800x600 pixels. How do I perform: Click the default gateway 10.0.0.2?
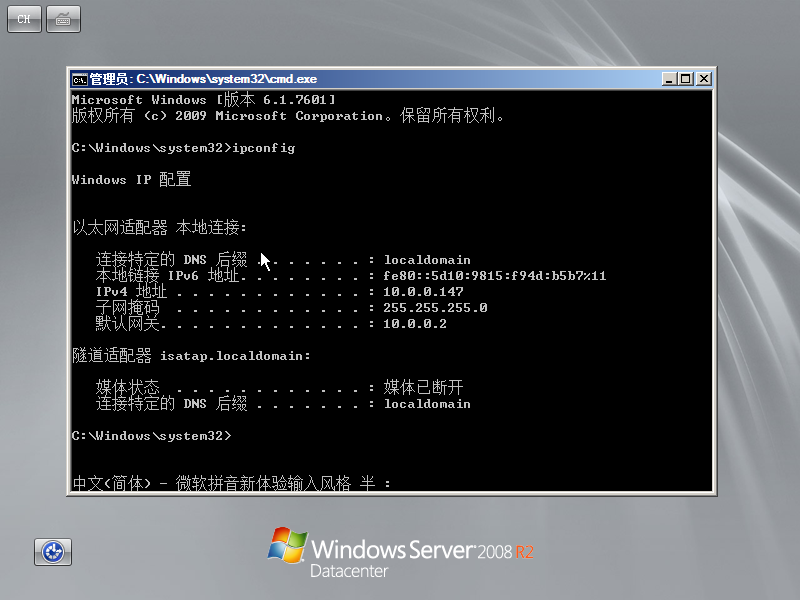(415, 324)
